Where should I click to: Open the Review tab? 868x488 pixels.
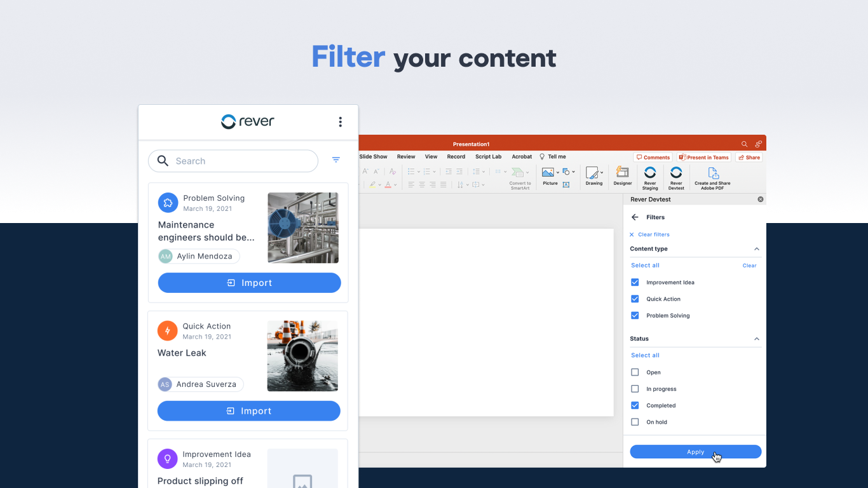pyautogui.click(x=406, y=156)
